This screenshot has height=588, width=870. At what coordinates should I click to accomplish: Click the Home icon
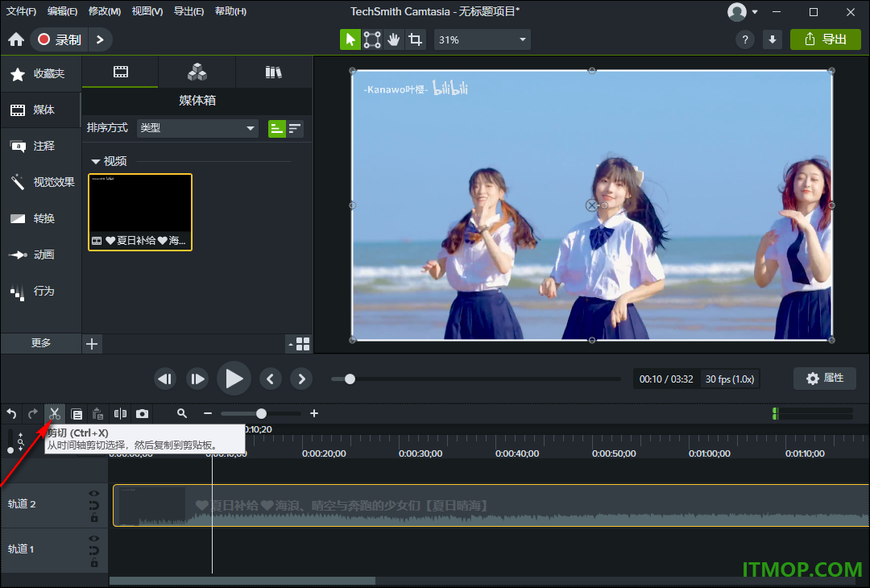coord(16,39)
